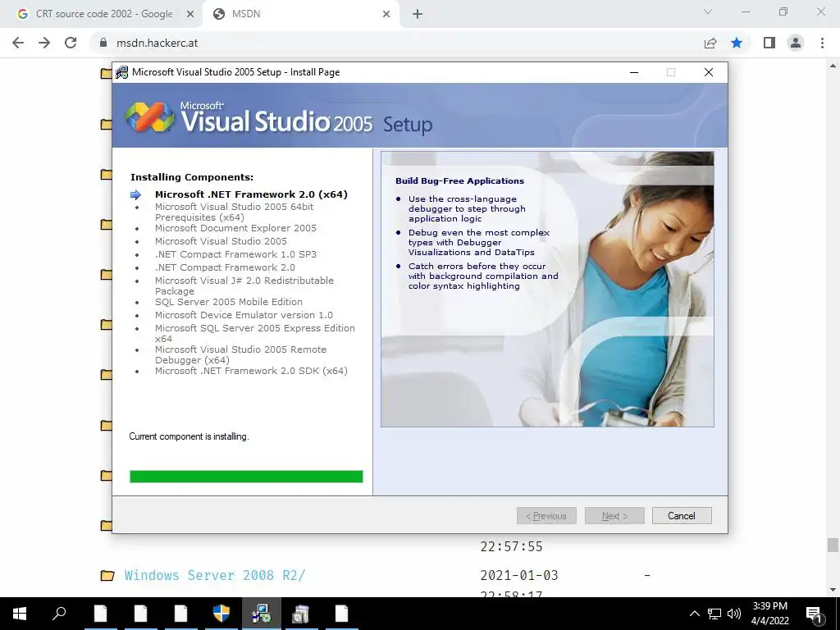Screen dimensions: 840x630
Task: Click the msdn.hackerc.at address bar
Action: click(x=396, y=43)
